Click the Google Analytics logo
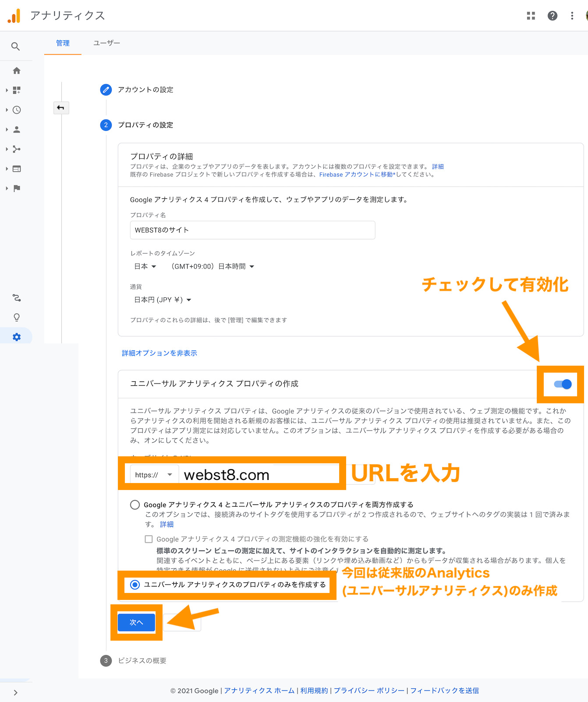 (x=14, y=16)
